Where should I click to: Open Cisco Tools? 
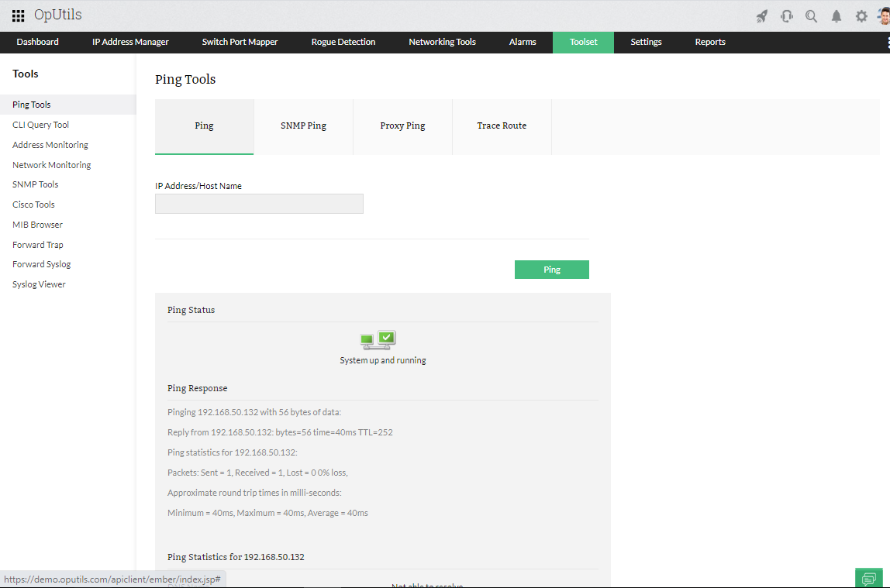click(x=33, y=205)
